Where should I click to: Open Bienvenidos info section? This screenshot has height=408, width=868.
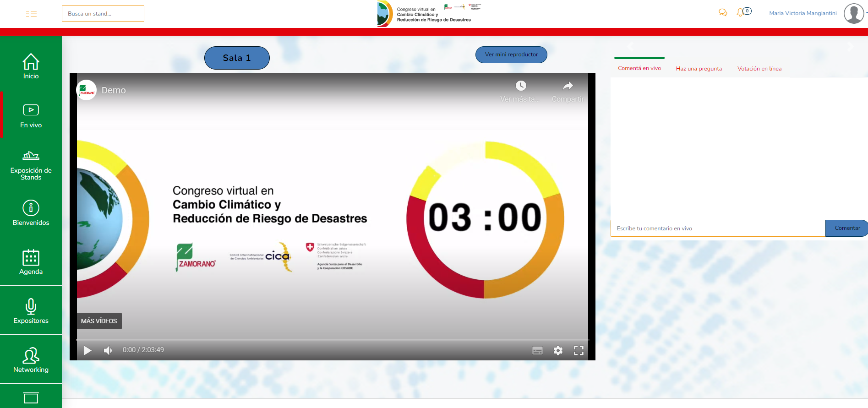click(31, 212)
